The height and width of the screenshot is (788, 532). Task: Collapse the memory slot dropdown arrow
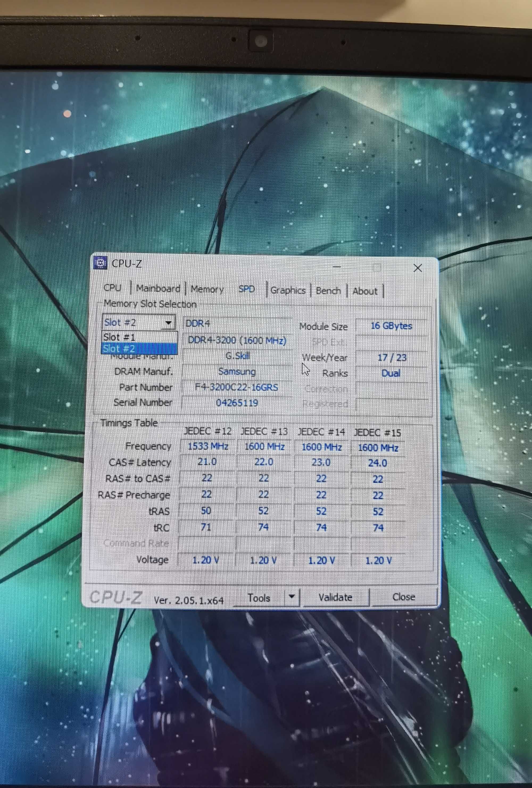[x=168, y=322]
